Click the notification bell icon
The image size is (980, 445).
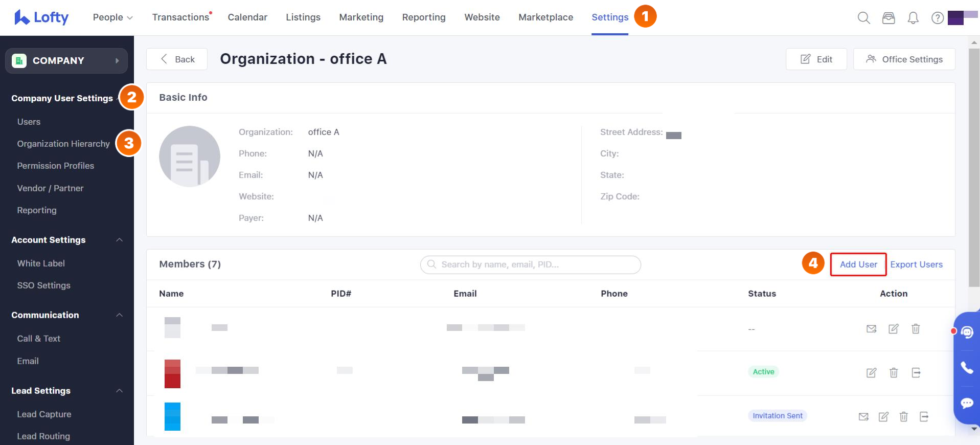pos(913,18)
